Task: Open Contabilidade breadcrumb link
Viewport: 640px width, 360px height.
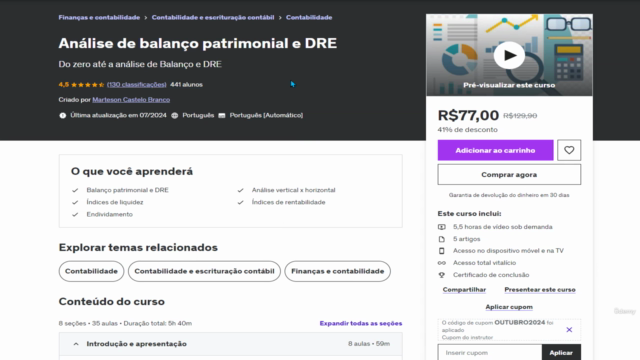Action: pyautogui.click(x=309, y=18)
